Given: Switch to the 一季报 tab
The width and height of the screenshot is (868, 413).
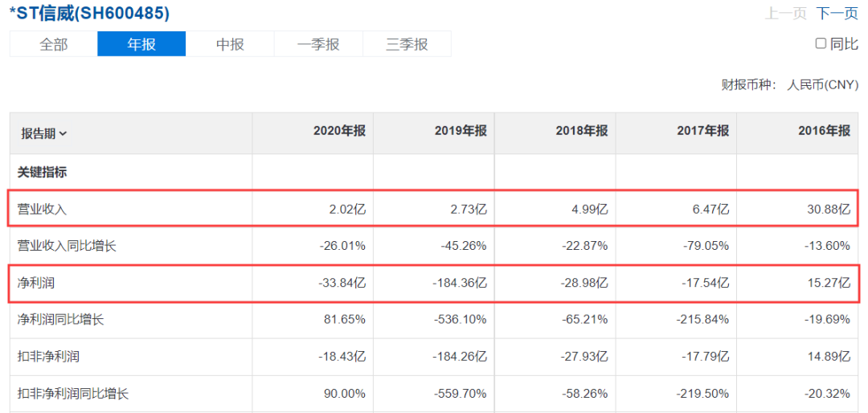Looking at the screenshot, I should point(318,44).
